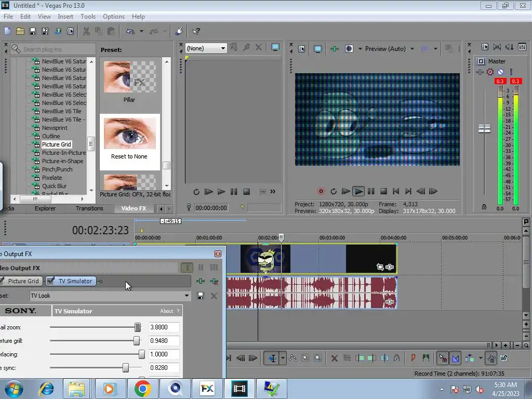532x399 pixels.
Task: Delete preset with the X icon
Action: tap(214, 296)
